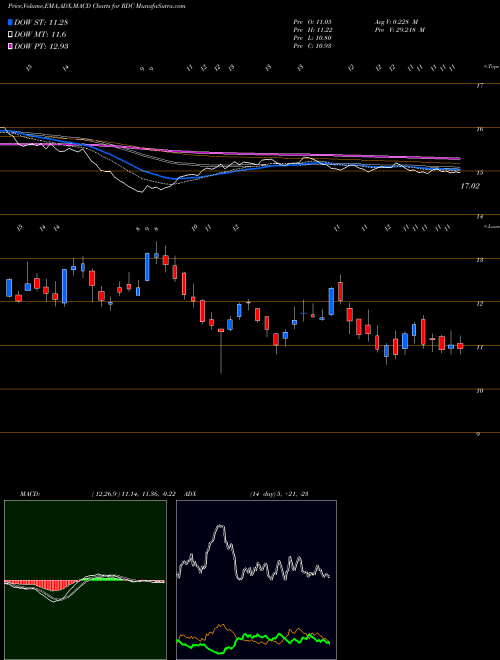Click the magenta DOW PT legend swatch

(10, 46)
